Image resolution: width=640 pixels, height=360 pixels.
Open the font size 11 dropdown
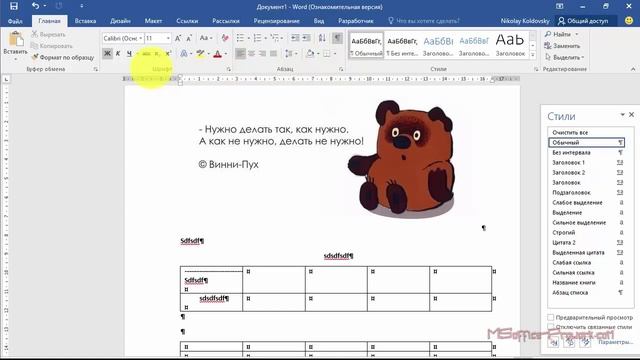[168, 38]
